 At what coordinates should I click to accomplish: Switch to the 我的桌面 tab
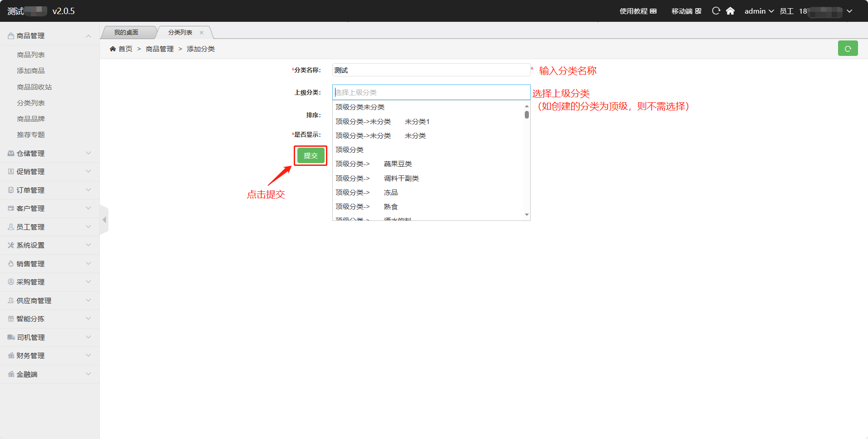(126, 33)
